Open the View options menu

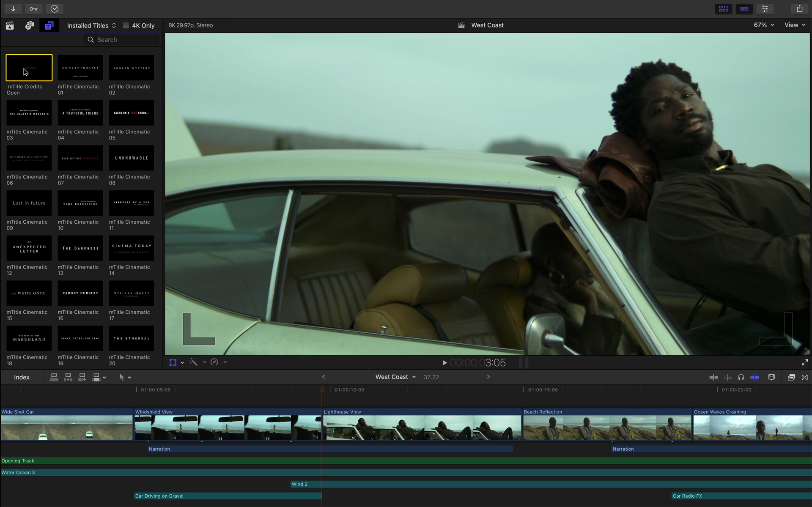click(x=795, y=25)
